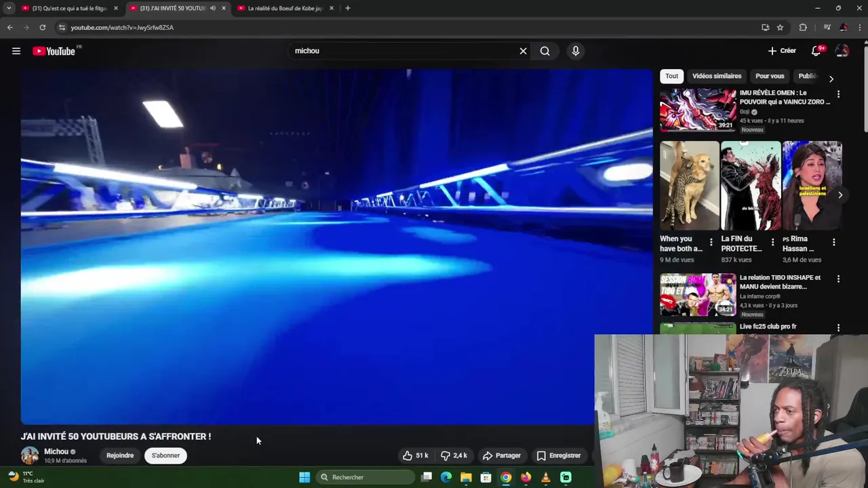Open the Créer upload menu

point(782,51)
